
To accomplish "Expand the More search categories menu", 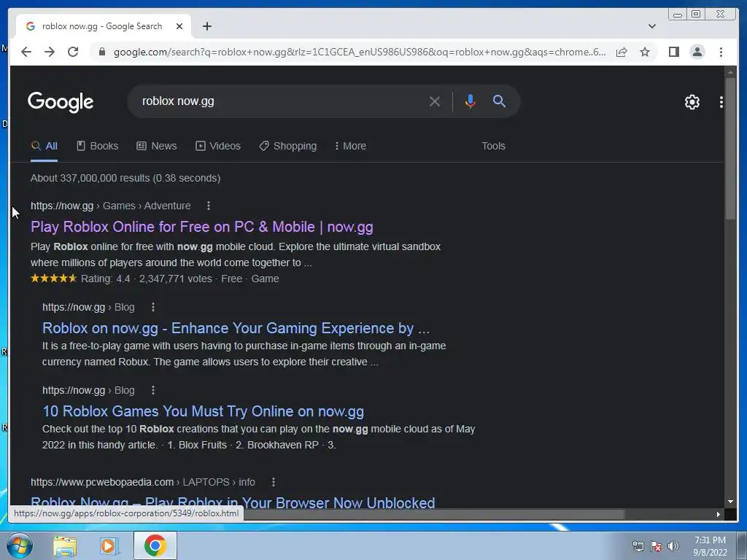I will point(351,146).
